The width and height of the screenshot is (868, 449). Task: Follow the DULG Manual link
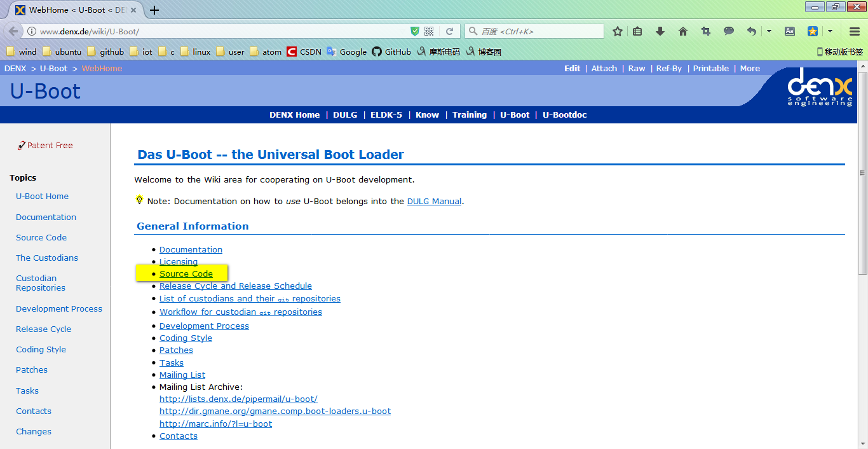tap(434, 201)
